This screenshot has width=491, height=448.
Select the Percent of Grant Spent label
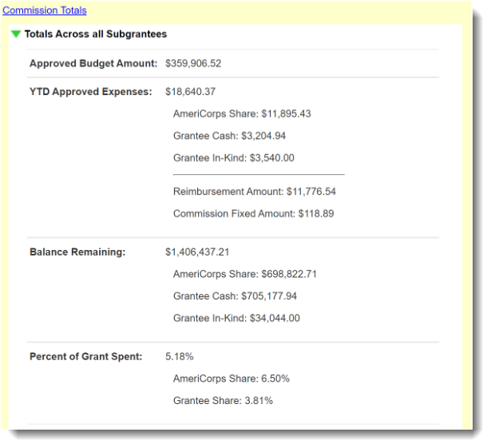coord(85,356)
